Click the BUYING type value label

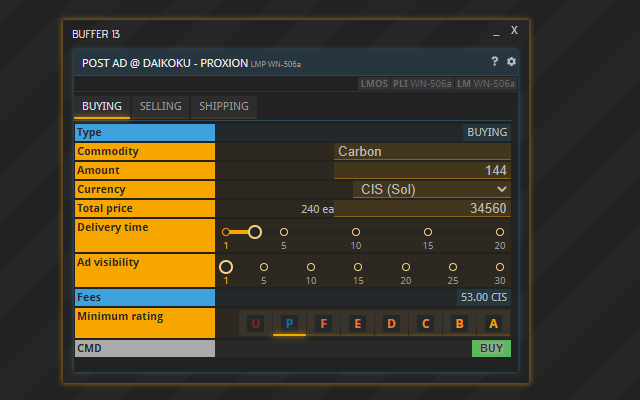487,133
